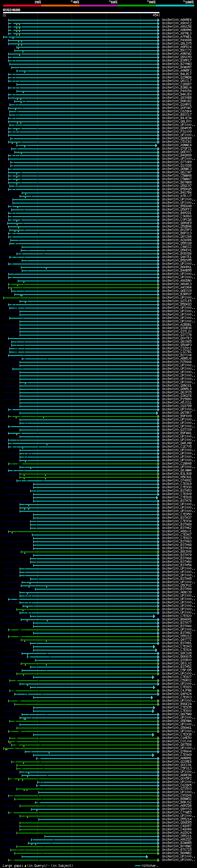Select hit label UniRef100_A7RJJ7
This screenshot has width=197, height=868.
pos(177,196)
